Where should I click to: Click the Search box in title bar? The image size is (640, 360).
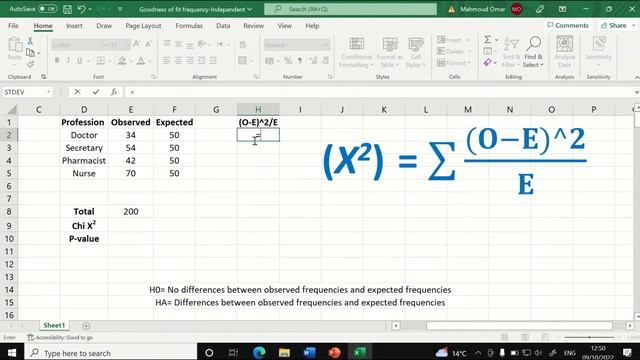point(350,9)
